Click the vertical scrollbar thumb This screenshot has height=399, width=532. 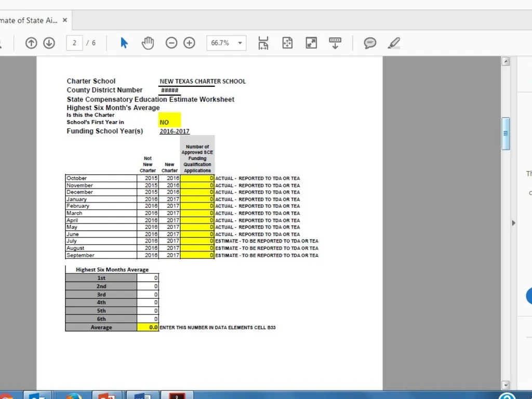[x=506, y=134]
